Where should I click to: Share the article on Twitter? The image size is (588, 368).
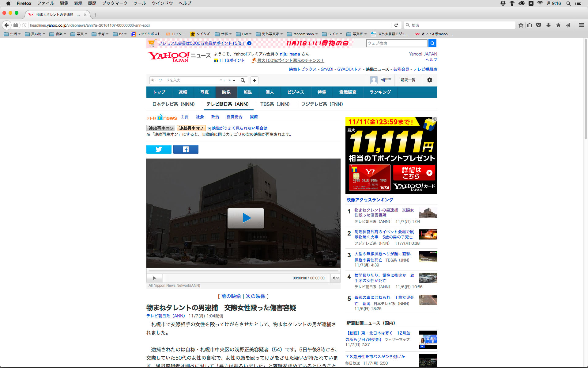tap(159, 149)
